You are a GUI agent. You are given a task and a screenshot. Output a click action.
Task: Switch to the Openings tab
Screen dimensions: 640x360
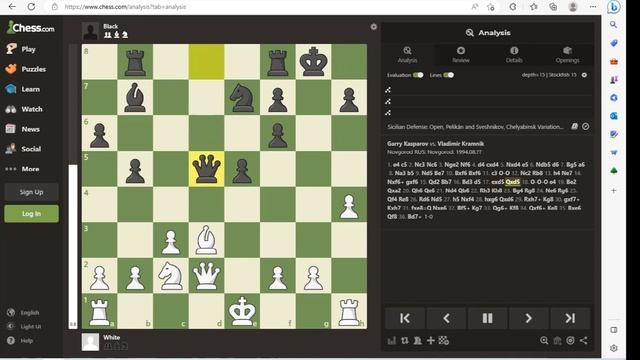[x=567, y=55]
